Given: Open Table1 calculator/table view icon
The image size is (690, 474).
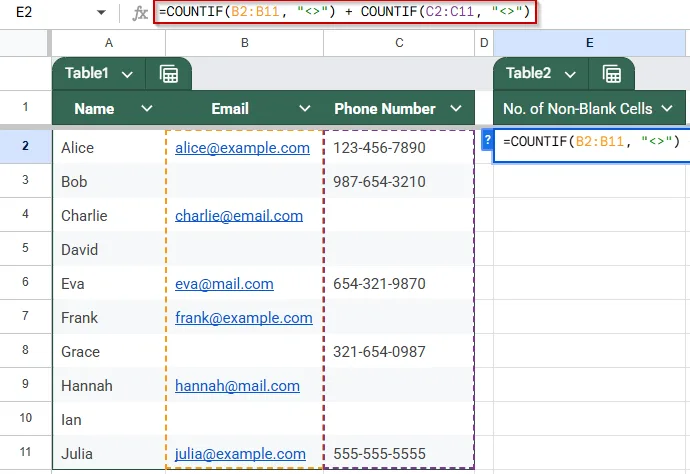Looking at the screenshot, I should pyautogui.click(x=169, y=74).
